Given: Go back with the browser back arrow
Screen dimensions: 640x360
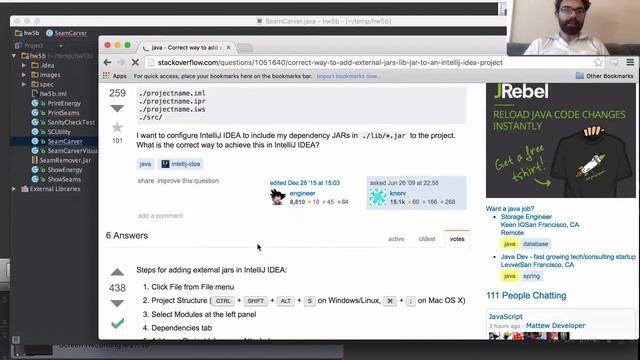Looking at the screenshot, I should click(x=107, y=62).
